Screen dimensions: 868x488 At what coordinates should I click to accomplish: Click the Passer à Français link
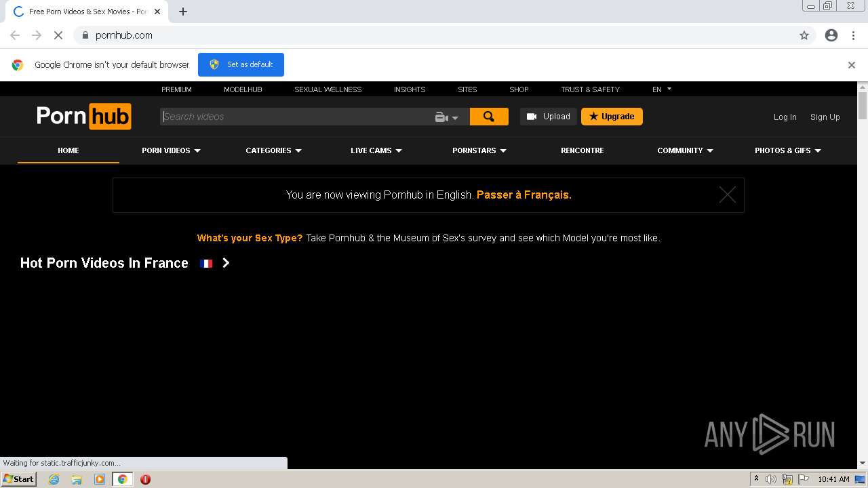point(524,195)
